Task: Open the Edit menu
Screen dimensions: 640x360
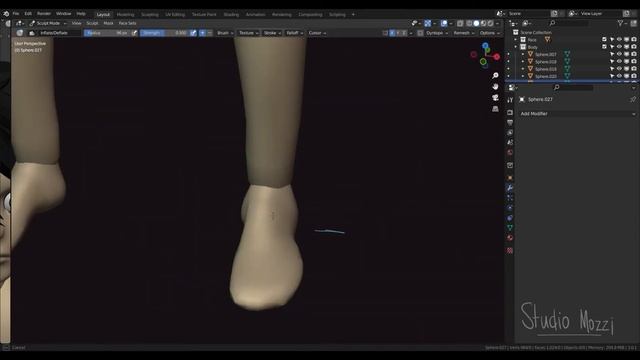Action: tap(28, 14)
